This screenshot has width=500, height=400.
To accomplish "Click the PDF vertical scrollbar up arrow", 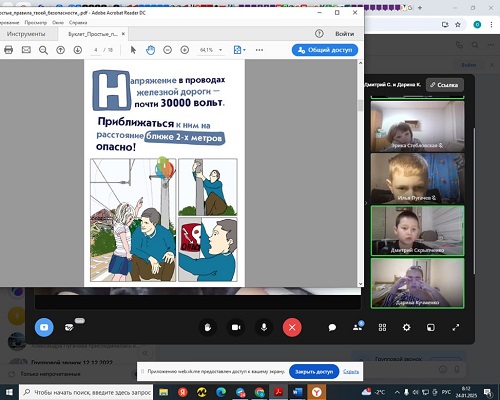I will tap(360, 63).
